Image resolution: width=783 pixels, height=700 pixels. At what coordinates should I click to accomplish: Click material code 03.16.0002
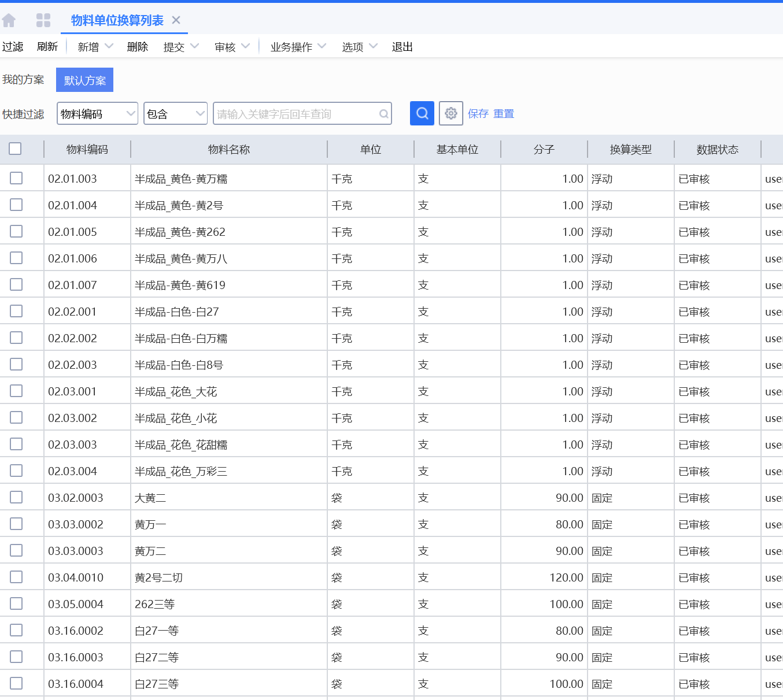(76, 631)
